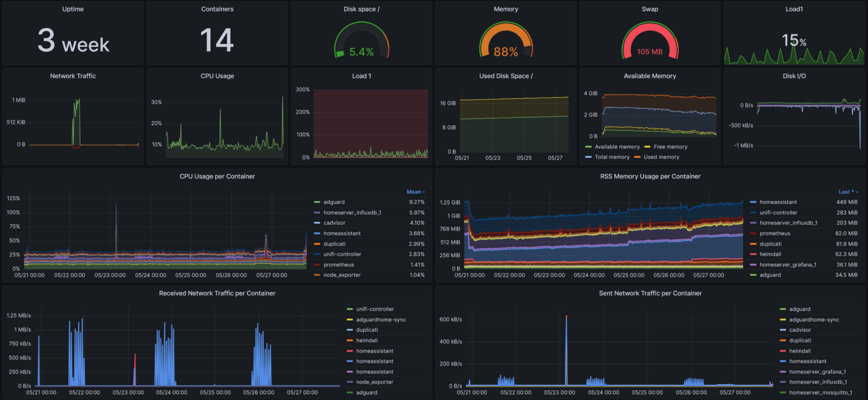The image size is (868, 400).
Task: Isolate heimdall series in RSS Memory legend
Action: 772,255
